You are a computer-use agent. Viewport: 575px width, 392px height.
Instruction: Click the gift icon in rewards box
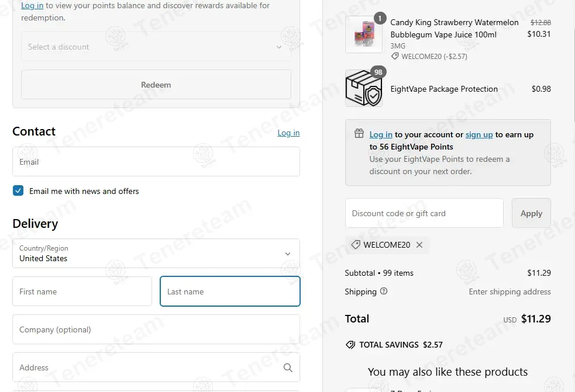[x=359, y=133]
